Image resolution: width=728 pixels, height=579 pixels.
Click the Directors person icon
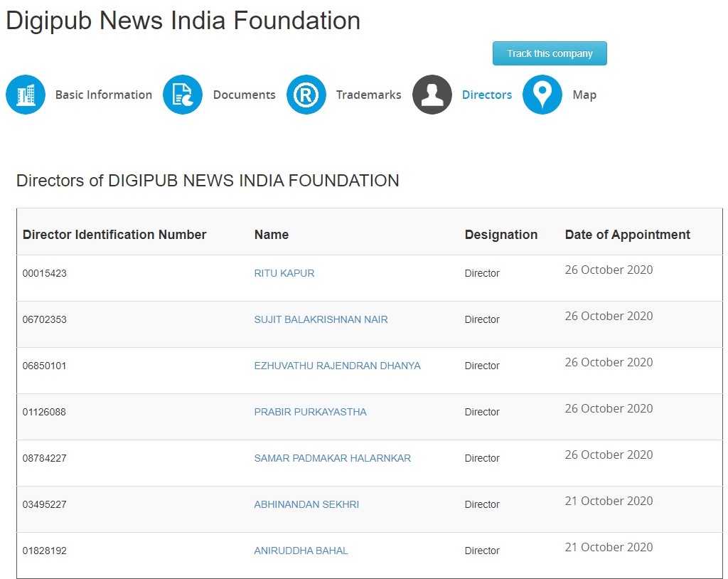pyautogui.click(x=432, y=95)
